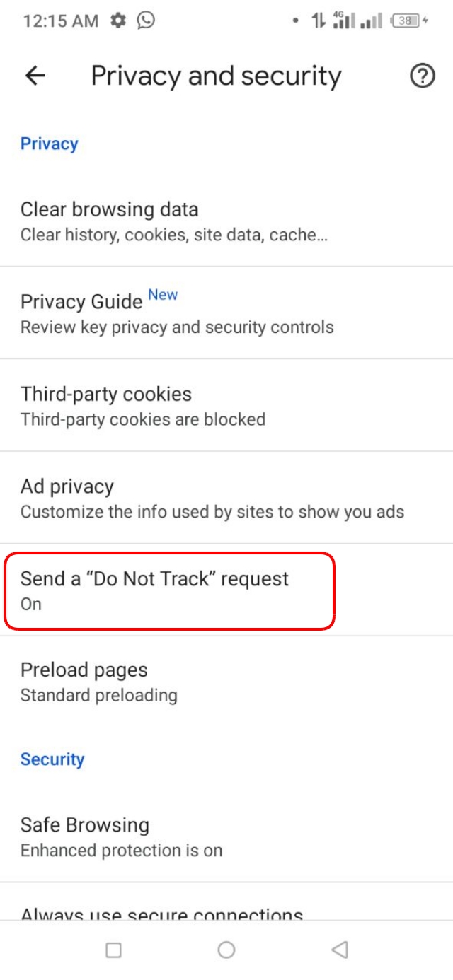Tap the New badge next to Privacy Guide
The height and width of the screenshot is (980, 453).
click(164, 294)
